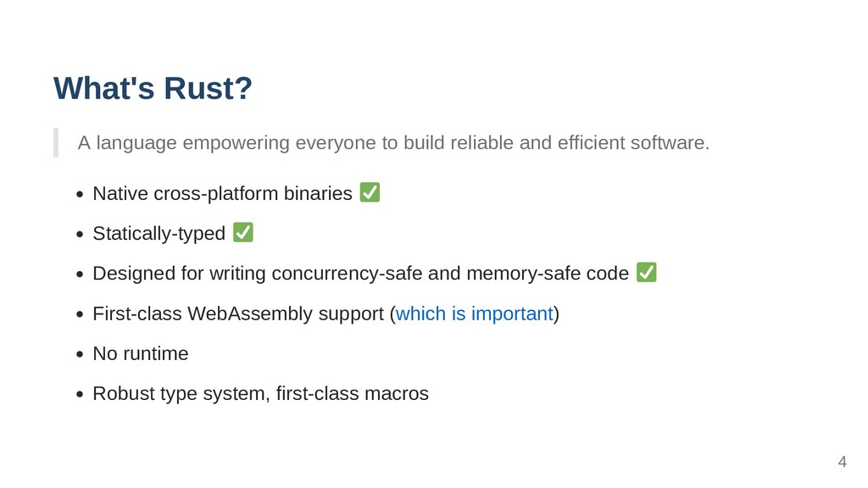Click the 'What's Rust?' slide heading
This screenshot has width=868, height=488.
[153, 88]
